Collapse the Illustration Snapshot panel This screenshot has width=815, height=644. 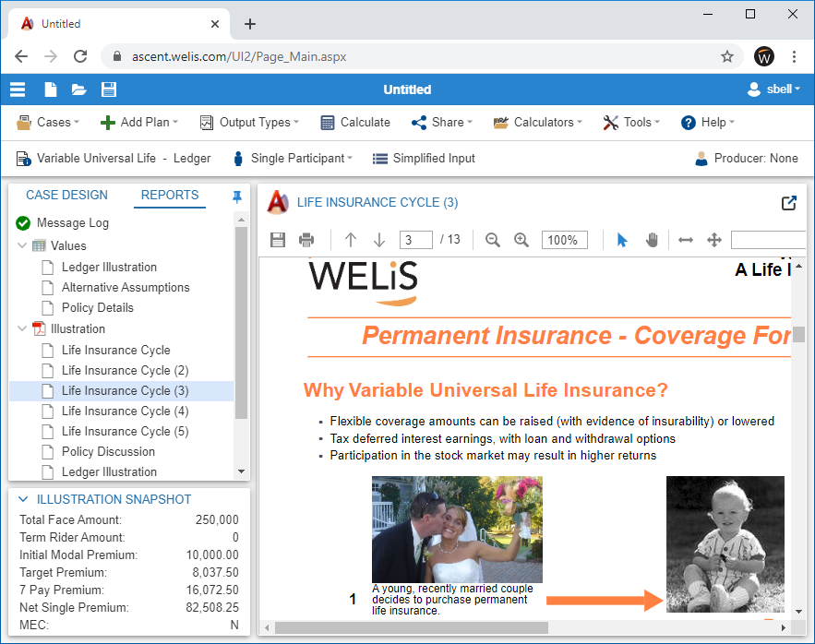23,499
